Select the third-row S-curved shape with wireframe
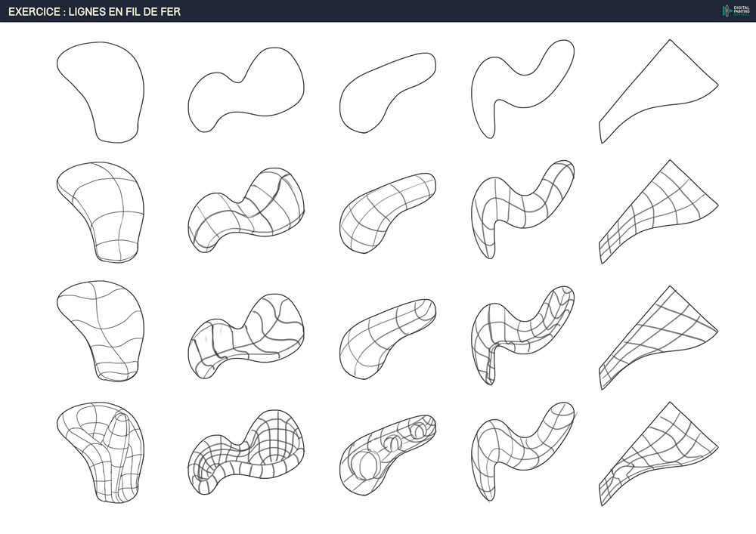The image size is (756, 534). pos(520,331)
